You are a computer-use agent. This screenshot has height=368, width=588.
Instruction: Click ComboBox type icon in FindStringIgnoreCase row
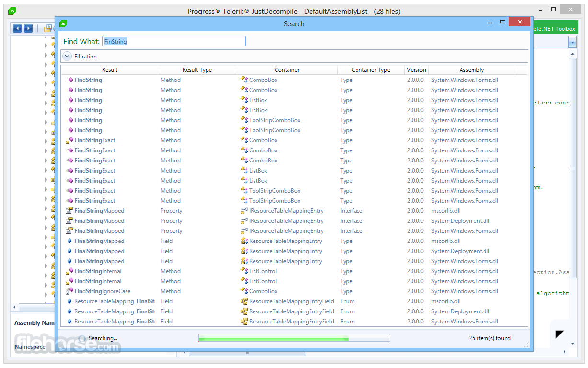point(244,291)
